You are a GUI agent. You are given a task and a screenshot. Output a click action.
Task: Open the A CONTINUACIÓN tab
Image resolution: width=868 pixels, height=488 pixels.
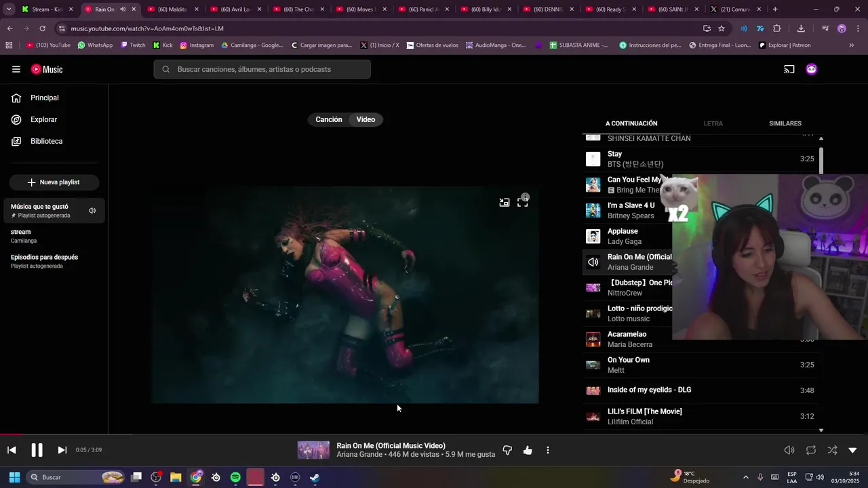coord(631,123)
